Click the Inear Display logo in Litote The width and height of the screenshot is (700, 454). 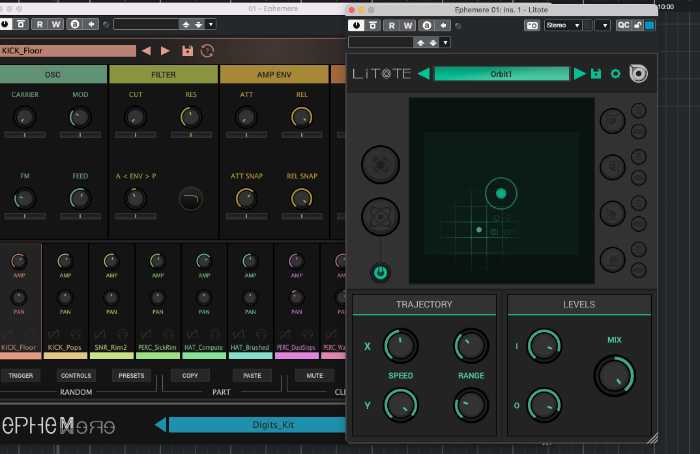click(x=638, y=74)
